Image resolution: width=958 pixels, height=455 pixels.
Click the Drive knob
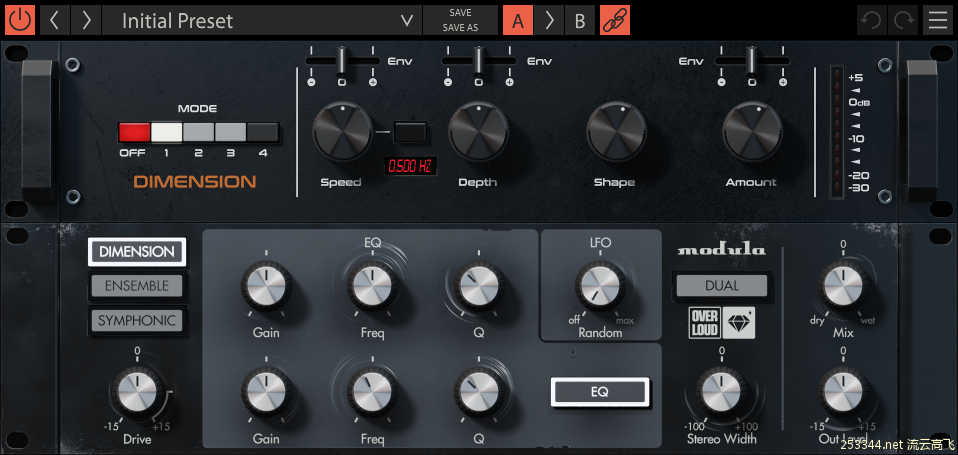click(x=137, y=392)
